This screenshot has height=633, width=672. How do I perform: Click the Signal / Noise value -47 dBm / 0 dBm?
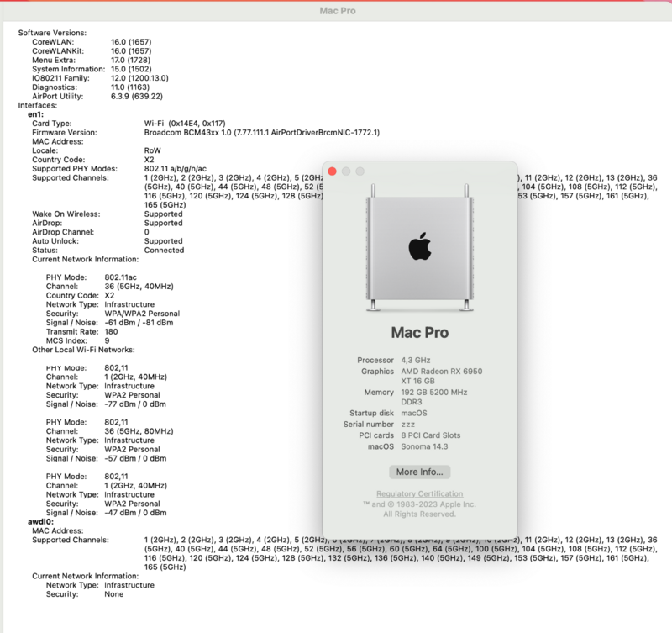[135, 513]
